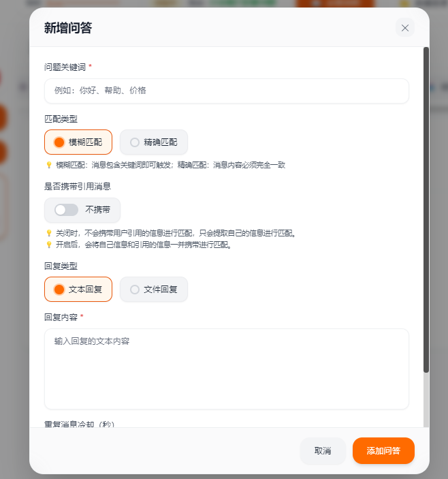Screen dimensions: 448x479
Task: Click into the 回复内容 text area
Action: (x=226, y=369)
